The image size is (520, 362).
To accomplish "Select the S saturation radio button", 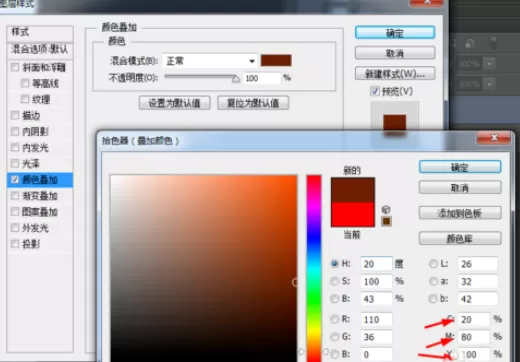I will (335, 281).
